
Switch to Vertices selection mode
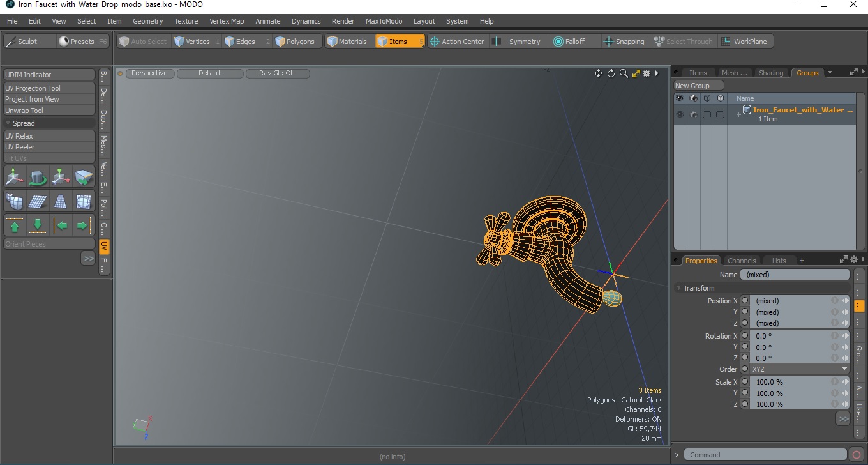coord(197,42)
